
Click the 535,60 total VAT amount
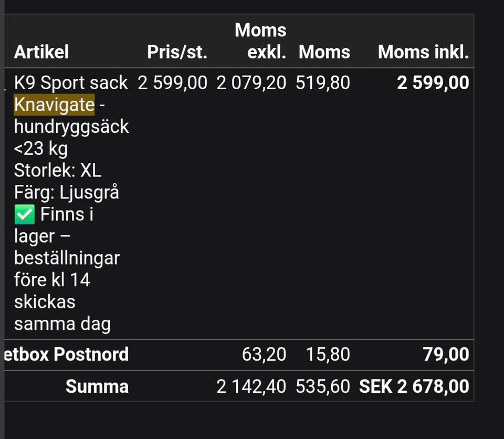click(x=323, y=386)
